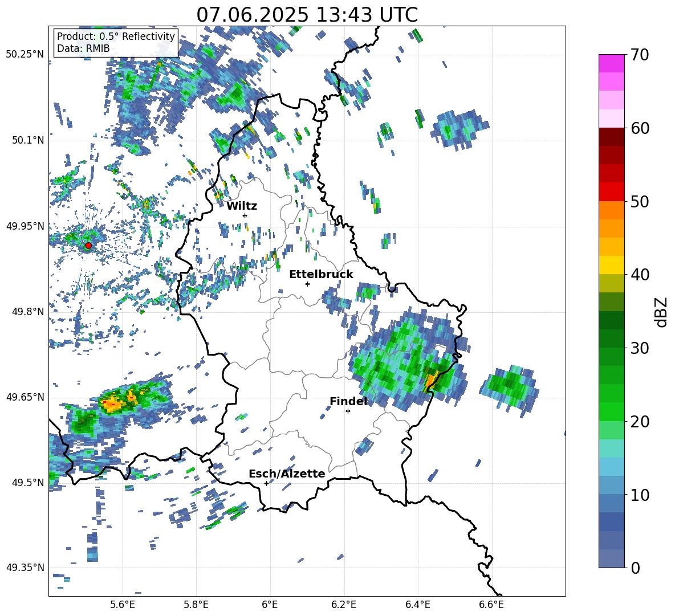
Task: Click the 10 value on colorbar
Action: (640, 495)
